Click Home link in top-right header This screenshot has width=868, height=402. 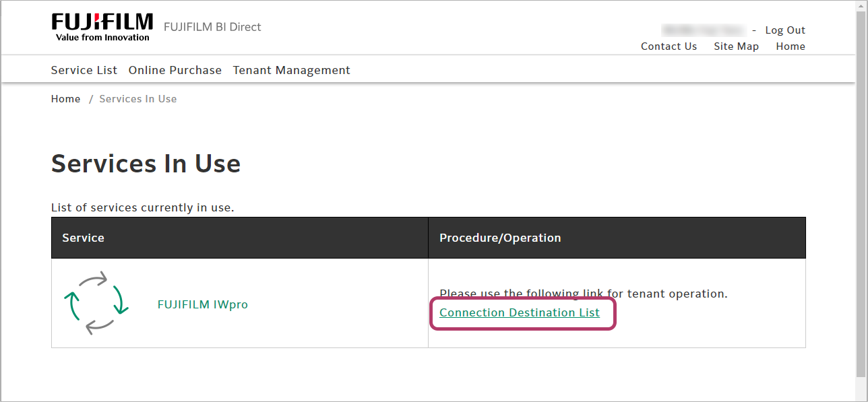point(790,46)
